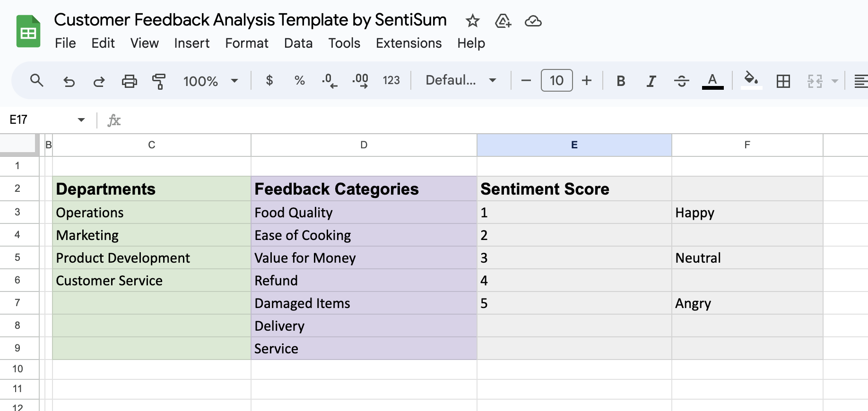This screenshot has height=411, width=868.
Task: Click the search magnifier icon
Action: (x=36, y=81)
